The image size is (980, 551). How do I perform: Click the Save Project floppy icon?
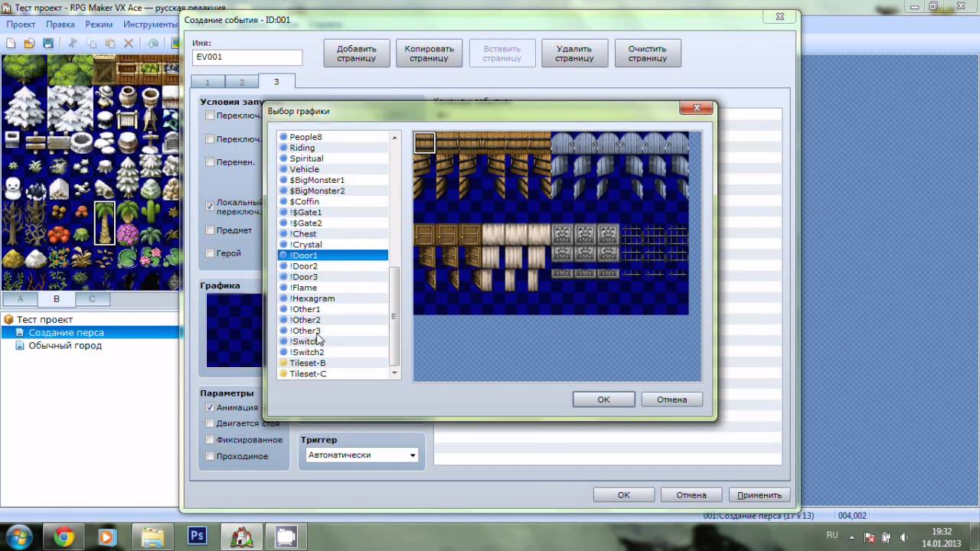pyautogui.click(x=47, y=44)
